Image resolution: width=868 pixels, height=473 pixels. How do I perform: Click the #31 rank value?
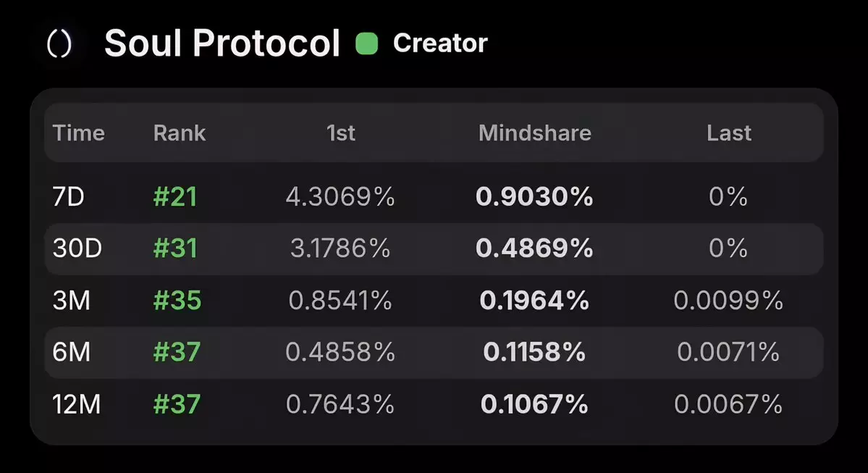(x=175, y=248)
